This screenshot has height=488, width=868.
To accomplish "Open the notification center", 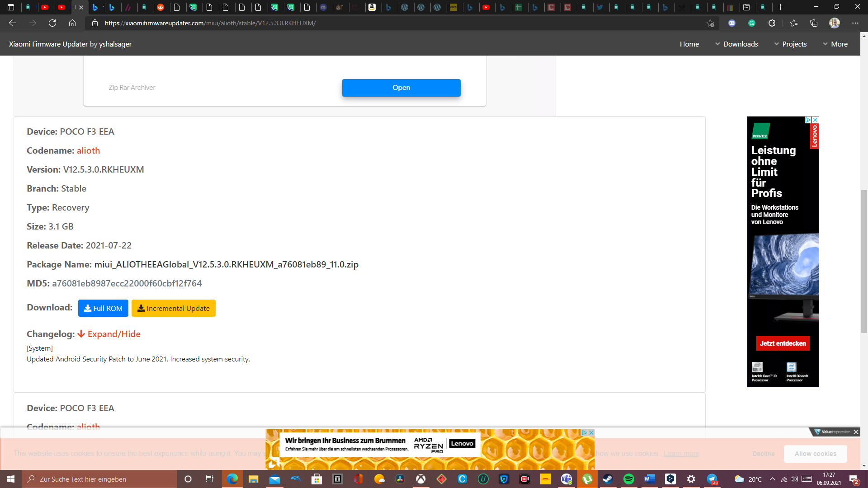I will click(854, 479).
